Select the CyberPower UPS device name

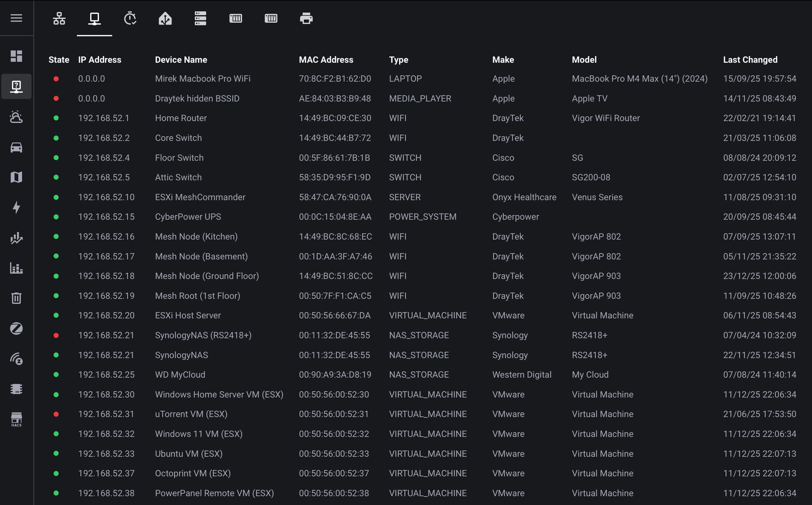188,217
